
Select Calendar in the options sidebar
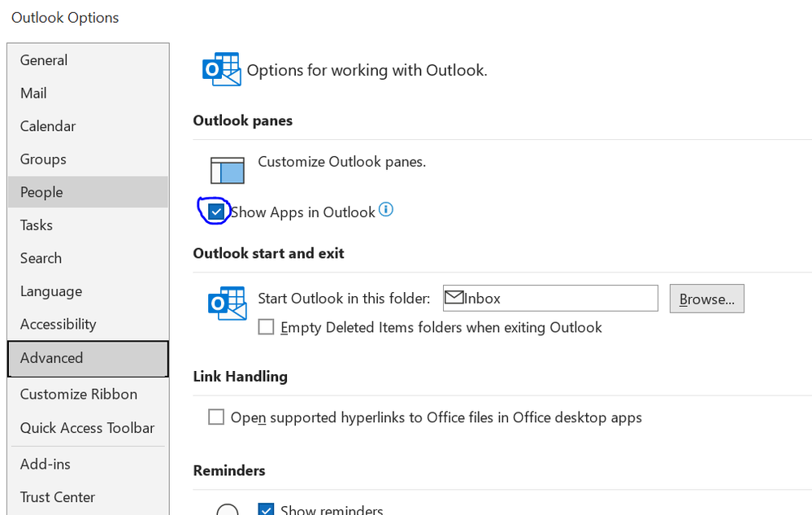[x=48, y=126]
